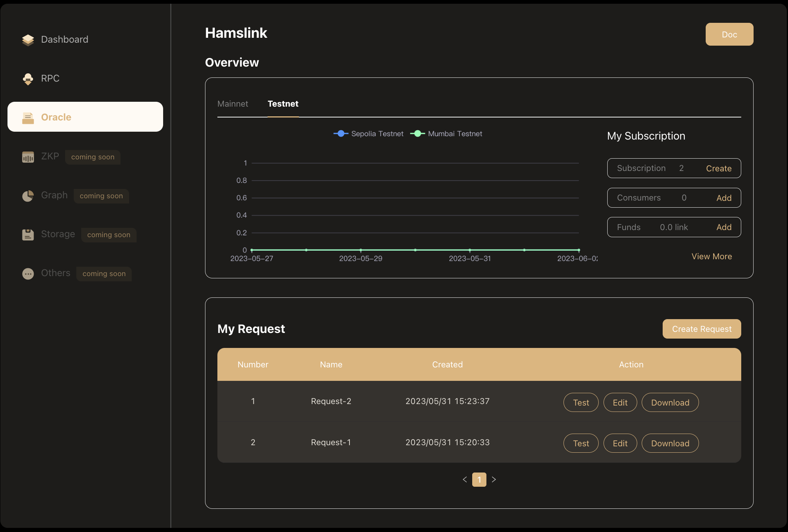Viewport: 788px width, 532px height.
Task: Click the Others icon in sidebar
Action: 28,273
